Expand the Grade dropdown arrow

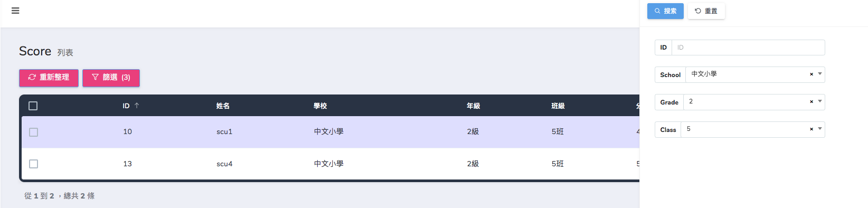[x=820, y=101]
